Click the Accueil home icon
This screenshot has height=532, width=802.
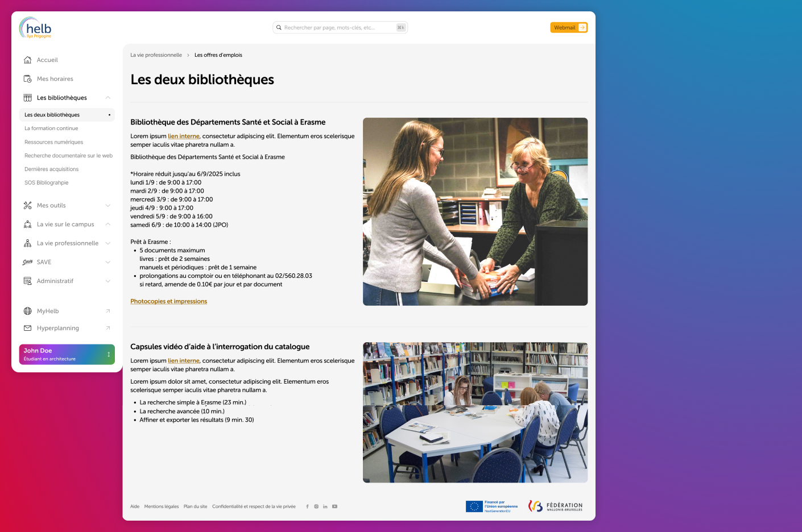point(27,60)
